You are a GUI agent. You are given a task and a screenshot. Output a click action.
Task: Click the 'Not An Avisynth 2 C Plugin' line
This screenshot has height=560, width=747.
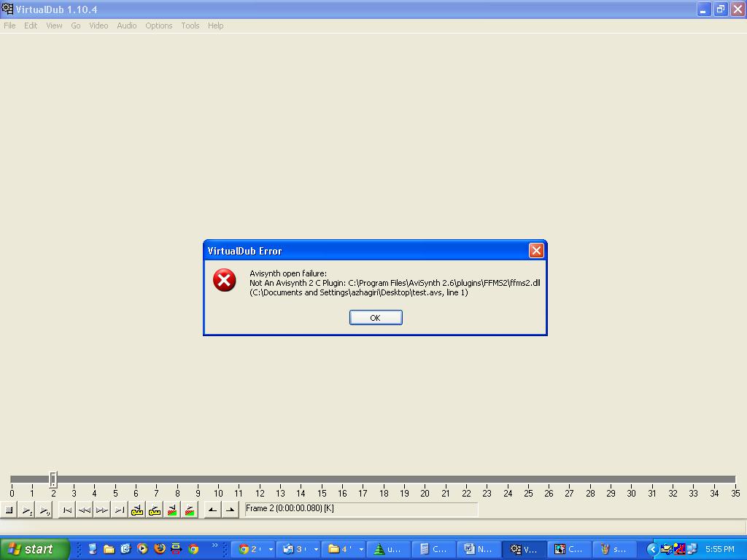(395, 283)
